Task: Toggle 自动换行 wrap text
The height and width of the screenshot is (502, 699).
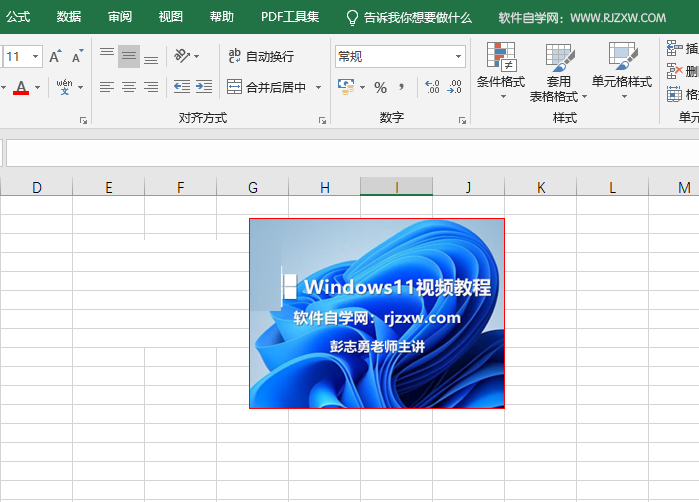Action: click(261, 56)
